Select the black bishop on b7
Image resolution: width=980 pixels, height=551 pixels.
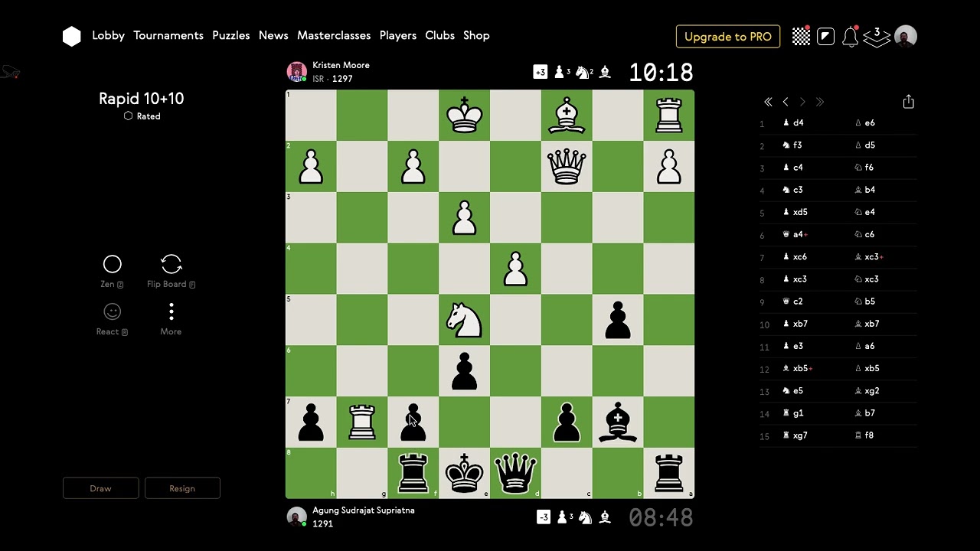pos(618,422)
